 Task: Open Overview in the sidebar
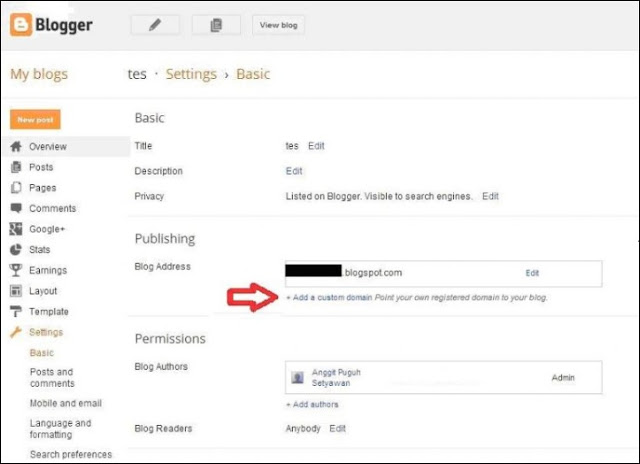coord(48,147)
